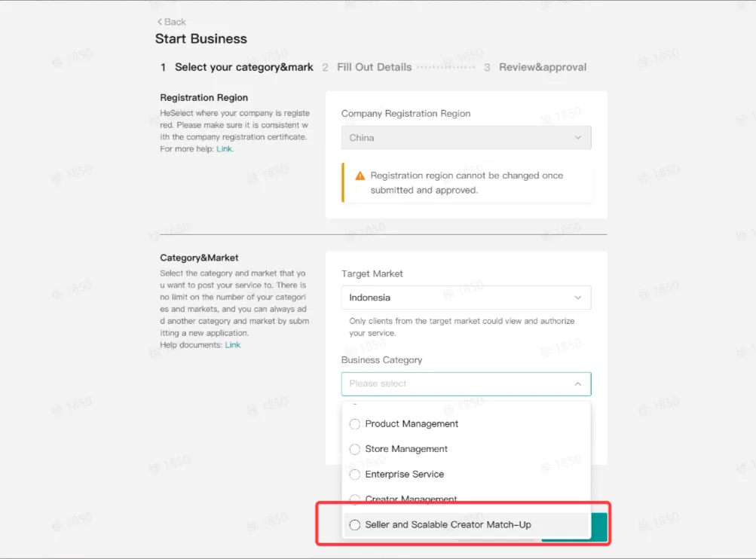Go to the 'Select your category&mark' step
The width and height of the screenshot is (756, 559).
point(237,67)
